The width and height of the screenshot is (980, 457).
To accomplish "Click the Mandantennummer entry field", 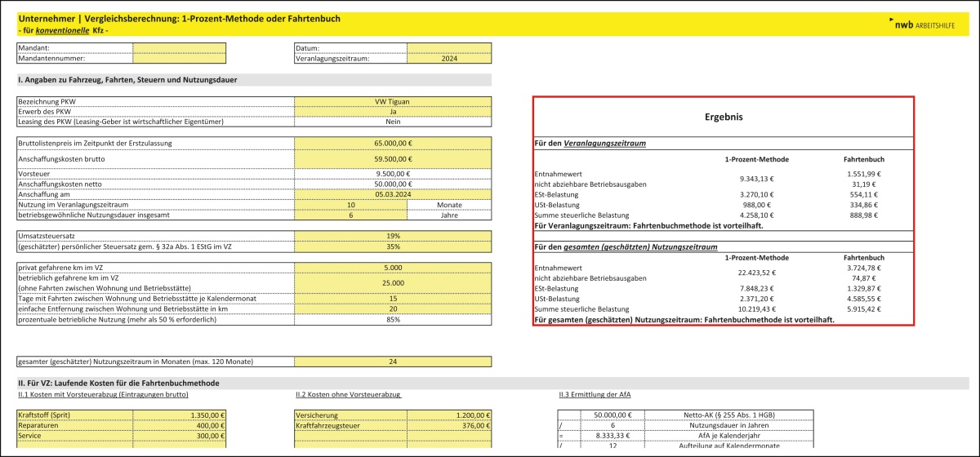I will point(179,59).
